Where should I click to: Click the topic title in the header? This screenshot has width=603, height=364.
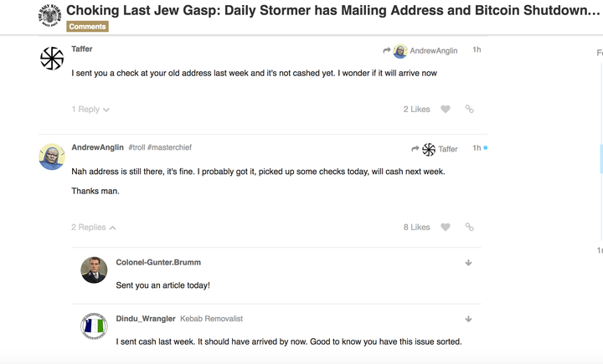point(333,10)
